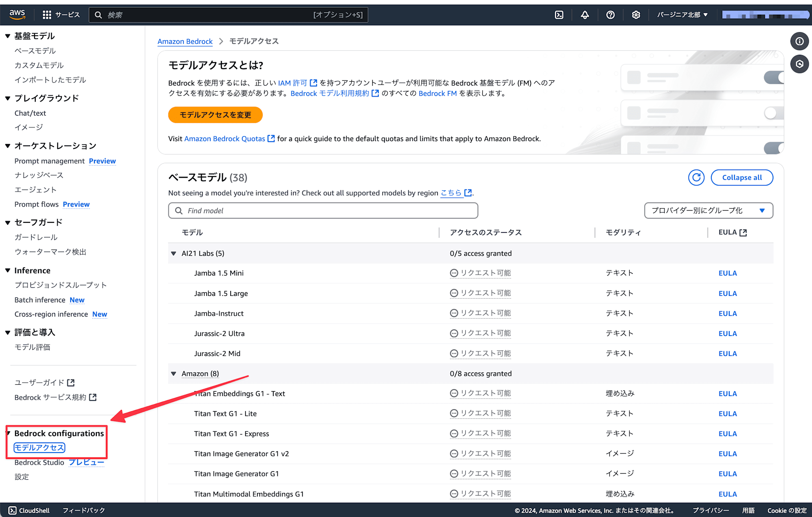Collapse the オーケストレーション section

(x=7, y=146)
